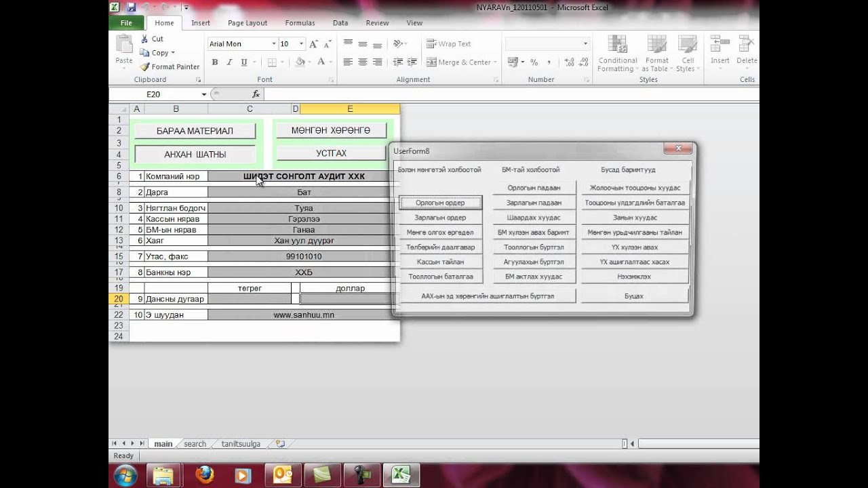The image size is (868, 488).
Task: Switch to the search sheet tab
Action: 195,444
